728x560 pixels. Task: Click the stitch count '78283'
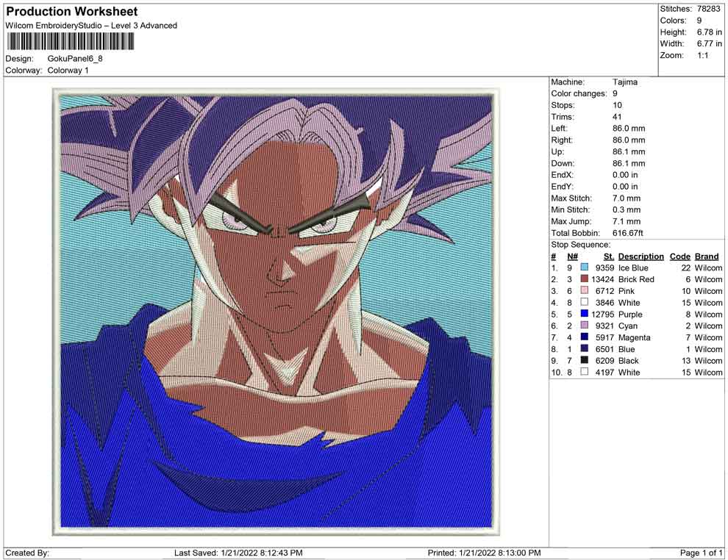[x=708, y=9]
